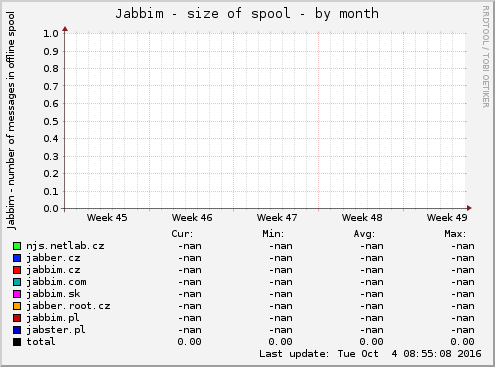Click the total row Avg value 0.00

(371, 342)
